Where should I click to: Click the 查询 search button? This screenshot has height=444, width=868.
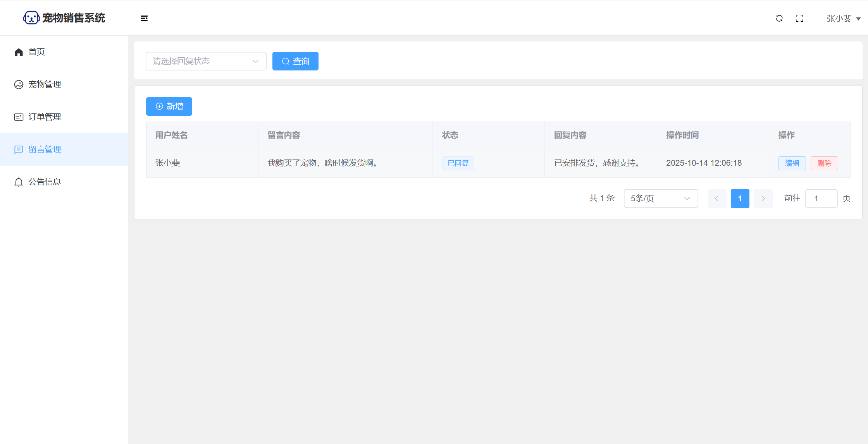tap(295, 61)
